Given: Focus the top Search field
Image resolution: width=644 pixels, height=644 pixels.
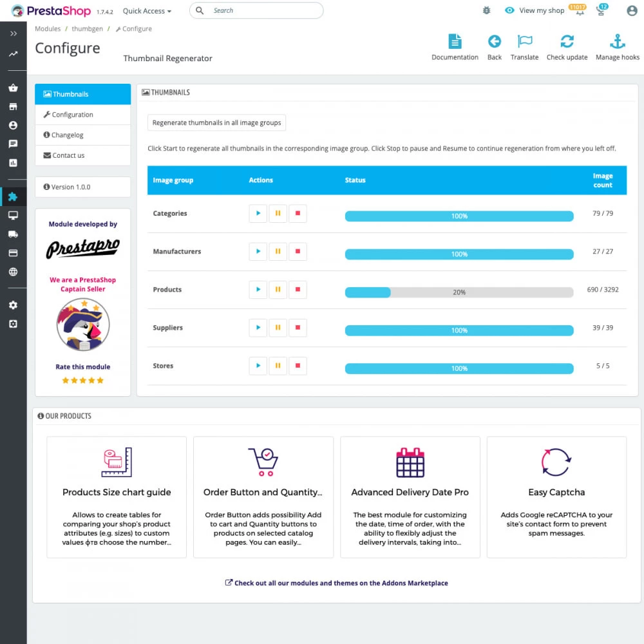Looking at the screenshot, I should point(256,11).
